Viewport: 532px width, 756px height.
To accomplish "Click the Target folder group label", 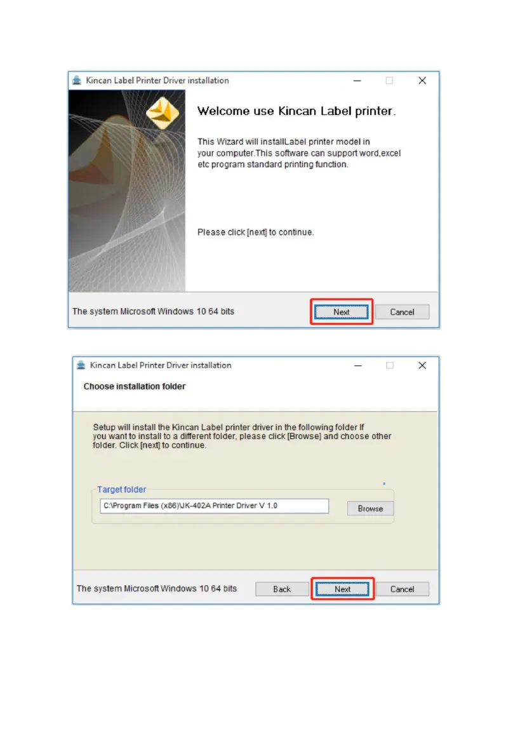I will [121, 489].
